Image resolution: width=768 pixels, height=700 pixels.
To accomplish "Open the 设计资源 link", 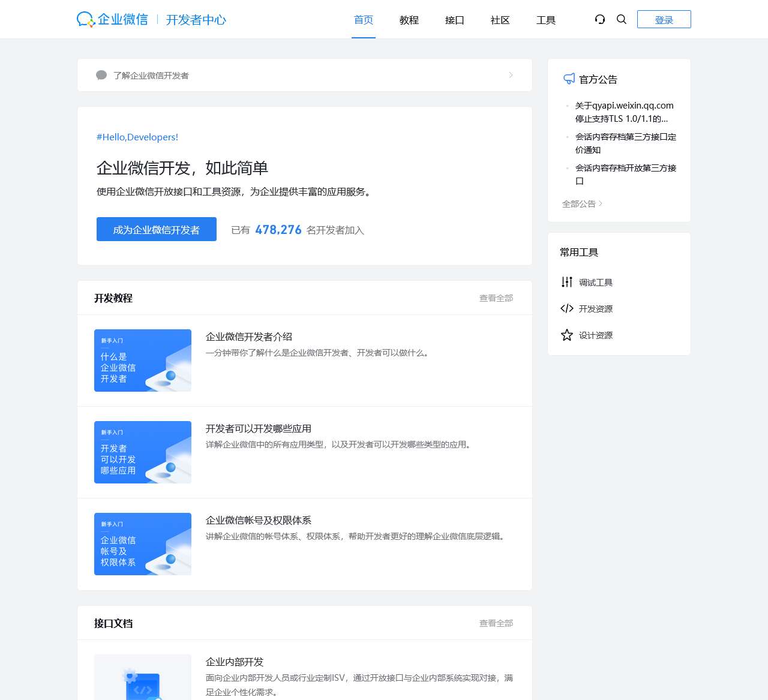I will [x=596, y=335].
